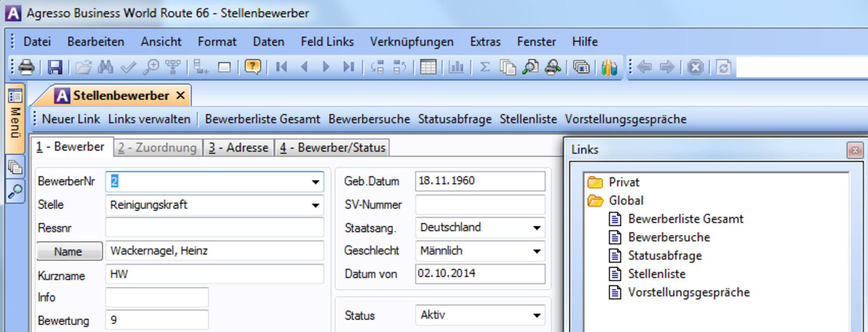
Task: Click the print preview printer-with-magnifier icon
Action: tap(553, 67)
